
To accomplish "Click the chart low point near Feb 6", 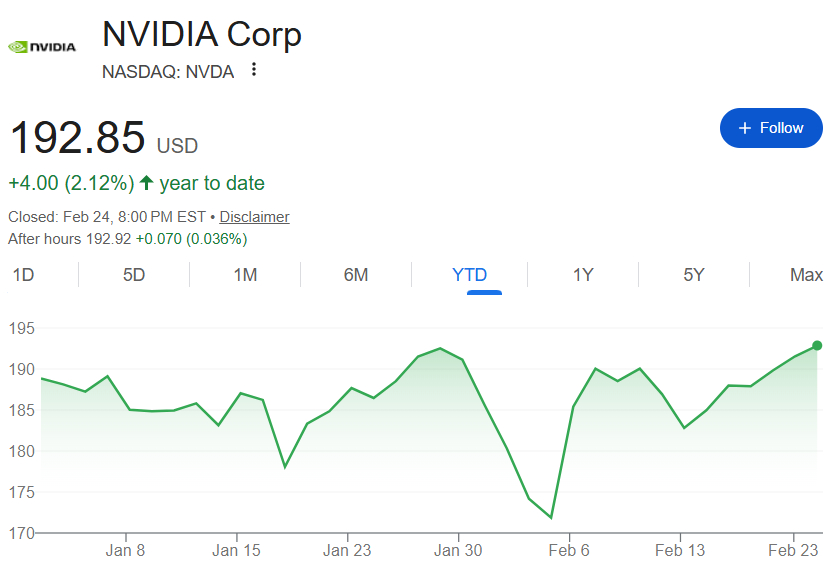I will pyautogui.click(x=551, y=517).
